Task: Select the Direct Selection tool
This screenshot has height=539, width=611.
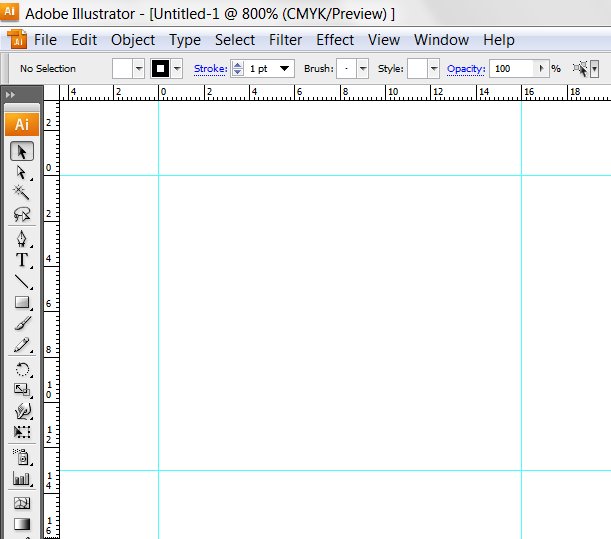Action: pyautogui.click(x=22, y=172)
